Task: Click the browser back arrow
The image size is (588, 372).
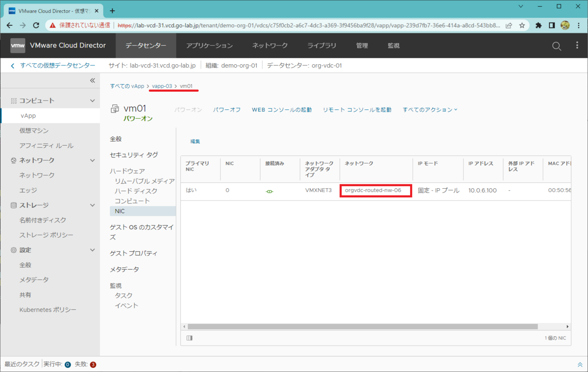Action: pyautogui.click(x=10, y=25)
